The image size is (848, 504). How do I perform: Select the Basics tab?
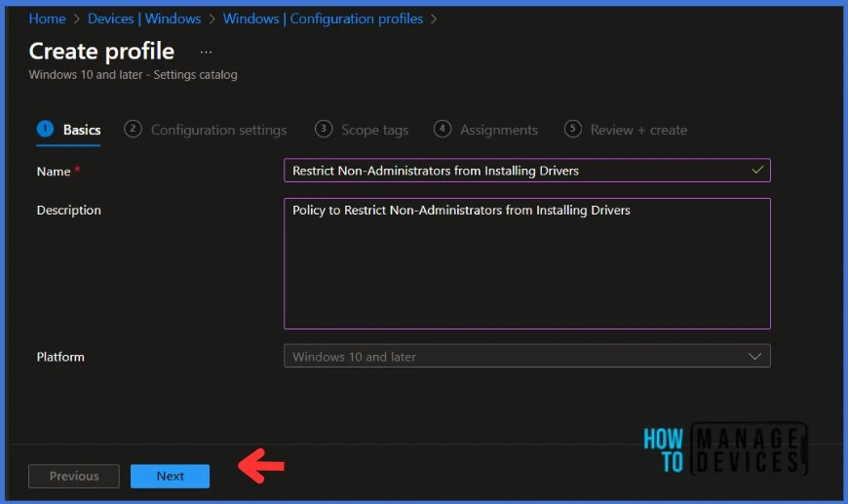click(68, 130)
